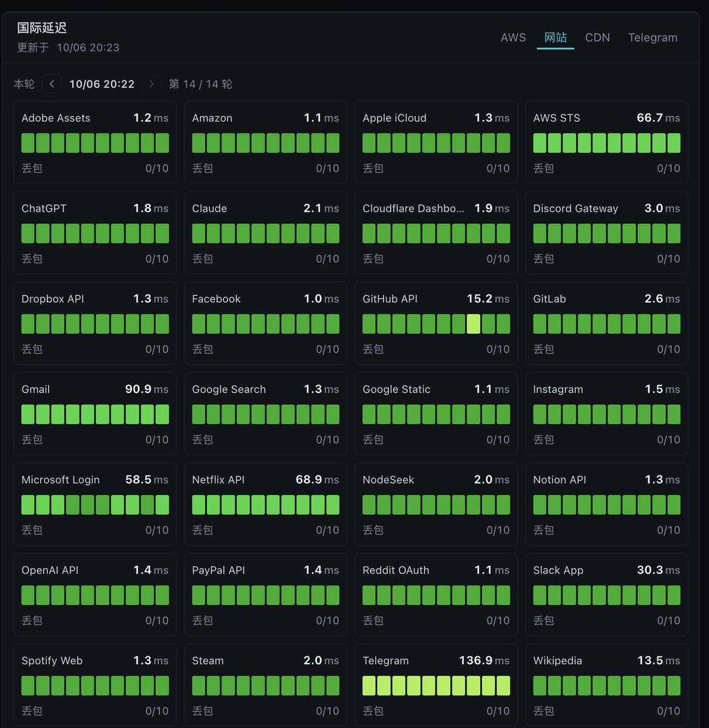Screen dimensions: 709x728
Task: Click the Amazon card title
Action: pos(212,118)
